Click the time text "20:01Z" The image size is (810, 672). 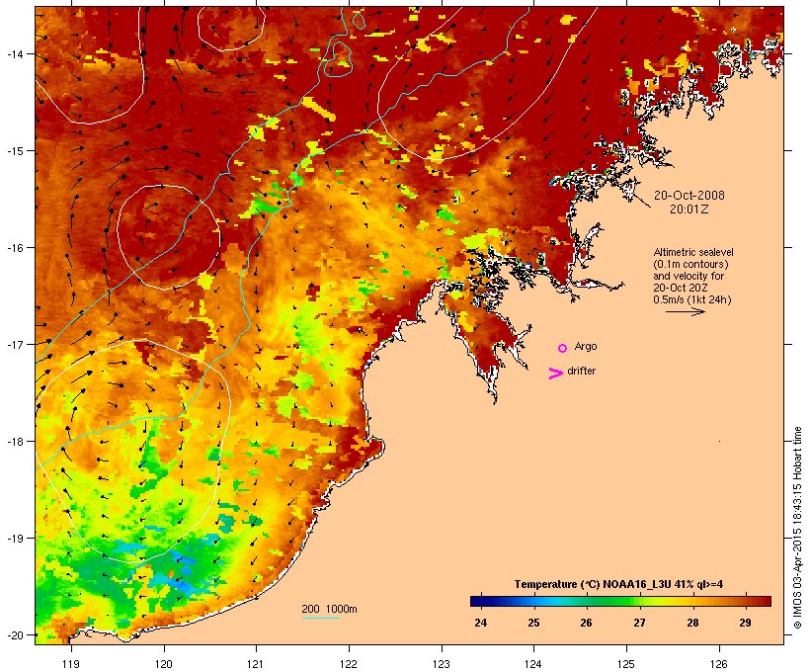(689, 210)
